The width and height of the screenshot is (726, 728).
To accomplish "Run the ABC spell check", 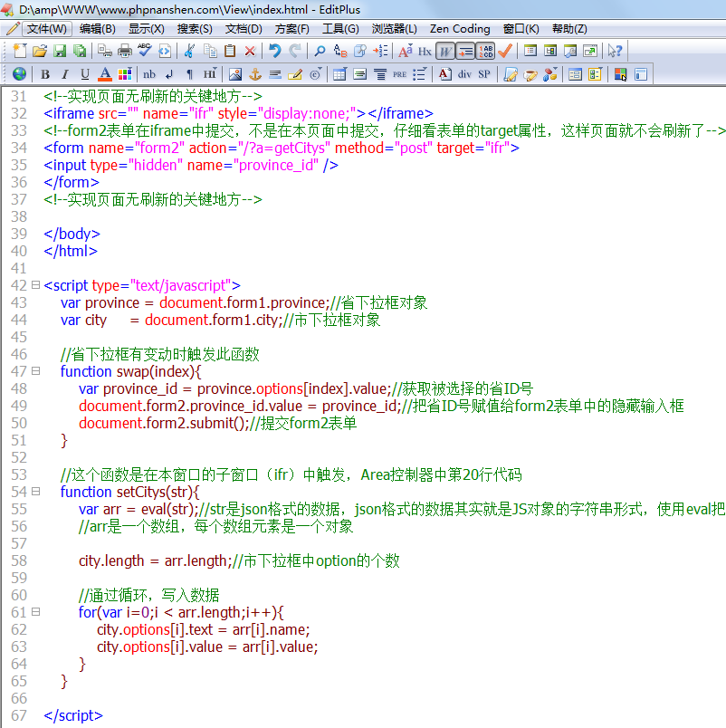I will 144,51.
